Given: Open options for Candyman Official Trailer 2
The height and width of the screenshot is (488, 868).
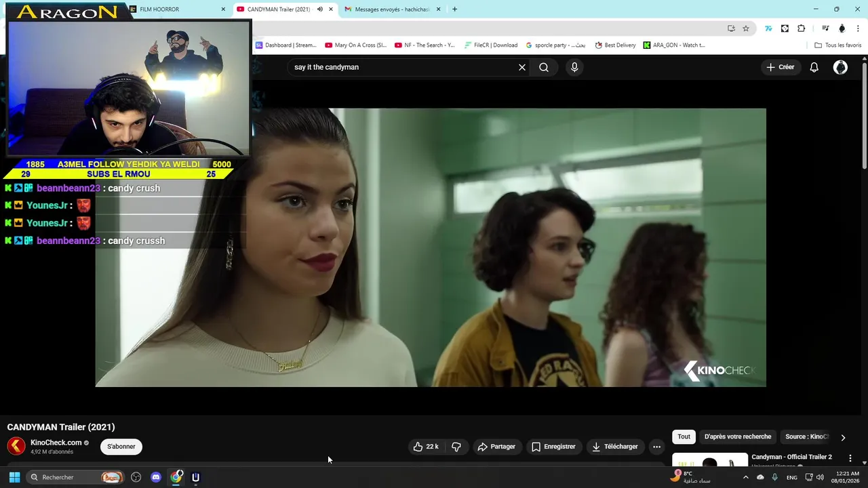Looking at the screenshot, I should pyautogui.click(x=850, y=458).
